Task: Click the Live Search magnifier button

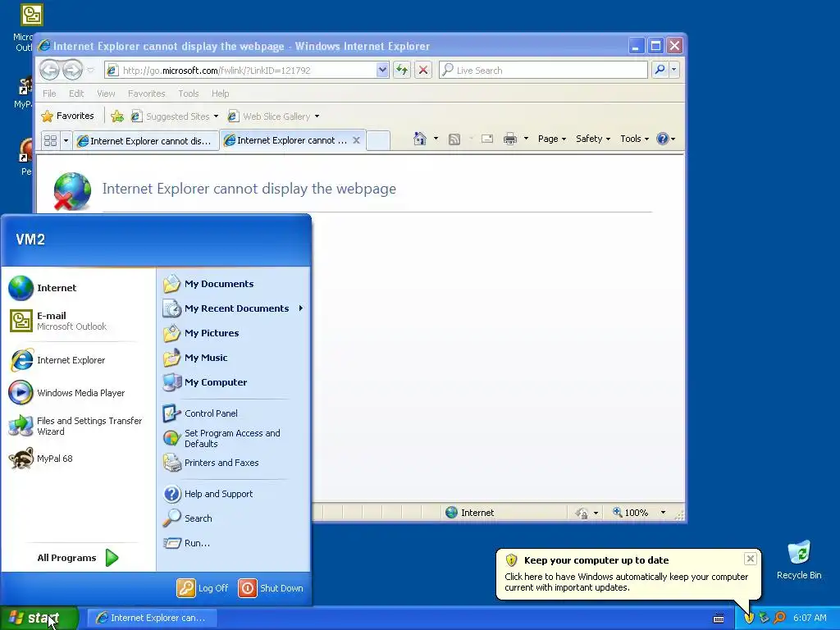Action: (660, 70)
